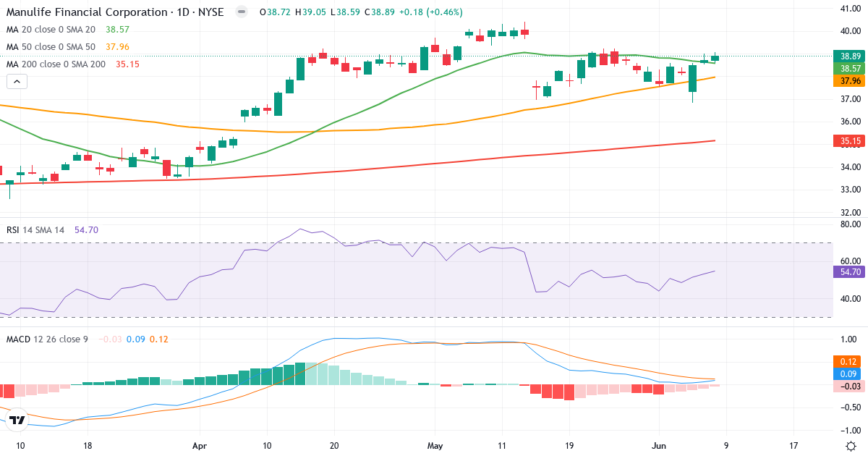Click the -0.03 histogram axis label

pos(849,386)
